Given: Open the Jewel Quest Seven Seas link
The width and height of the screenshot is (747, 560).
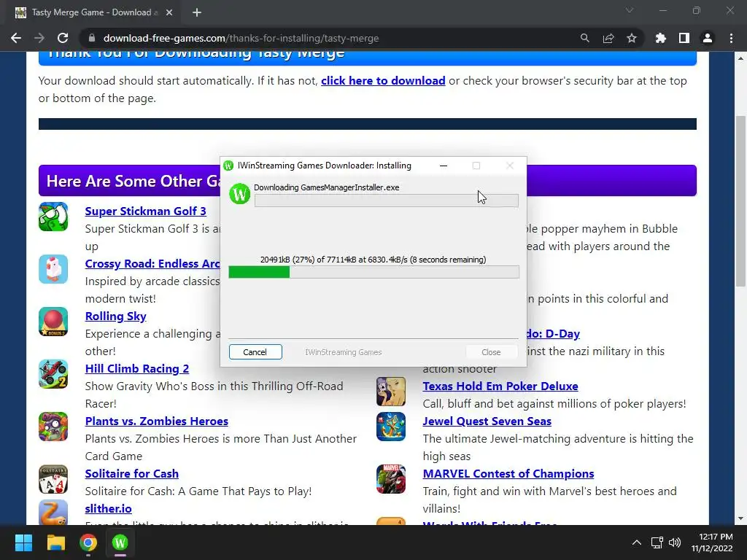Looking at the screenshot, I should tap(487, 421).
